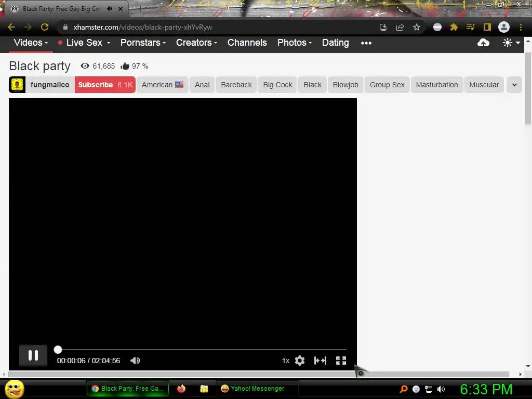Screen dimensions: 532x399
Task: Enter fullscreen in the video player
Action: tap(341, 361)
